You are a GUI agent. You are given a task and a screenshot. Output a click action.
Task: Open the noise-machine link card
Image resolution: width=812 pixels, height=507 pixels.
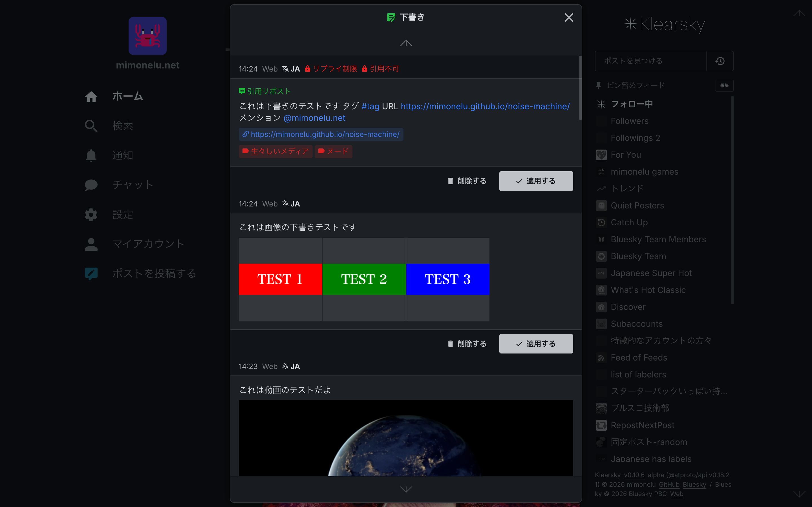(321, 134)
